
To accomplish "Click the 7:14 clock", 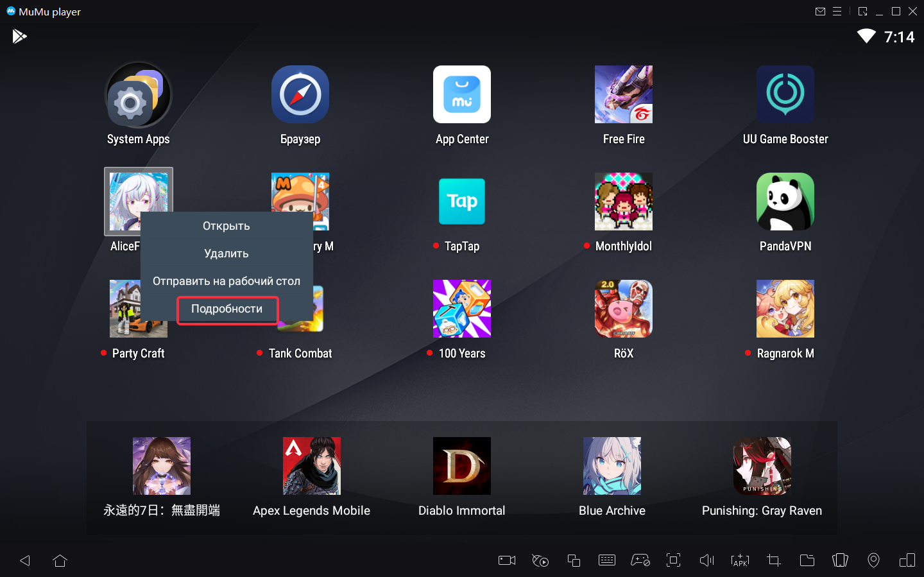I will 900,37.
